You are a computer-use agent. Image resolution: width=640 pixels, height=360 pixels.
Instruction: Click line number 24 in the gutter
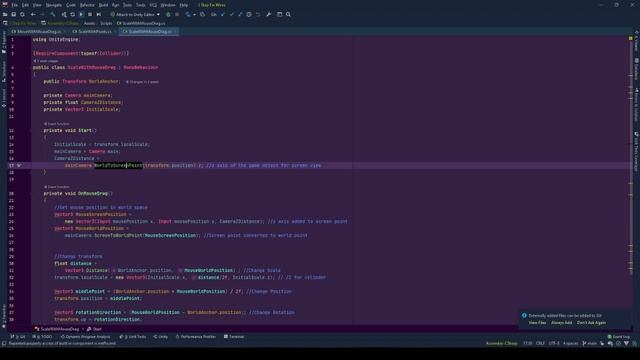(x=11, y=222)
